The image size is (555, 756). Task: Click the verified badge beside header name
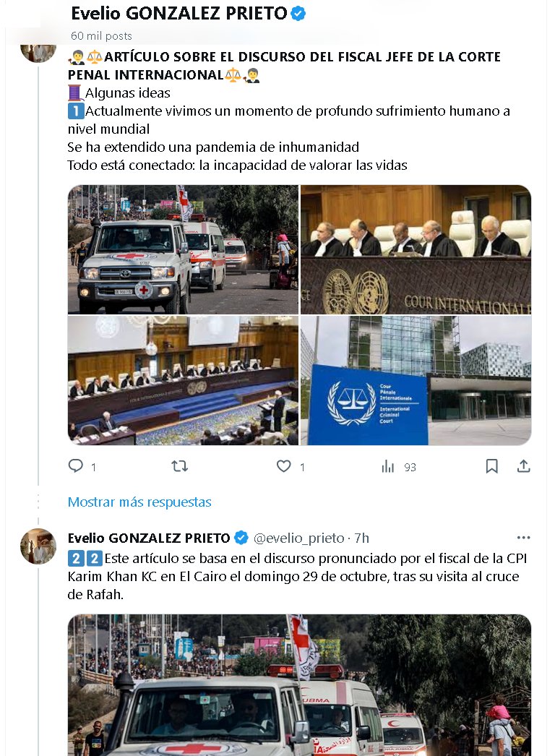point(298,14)
